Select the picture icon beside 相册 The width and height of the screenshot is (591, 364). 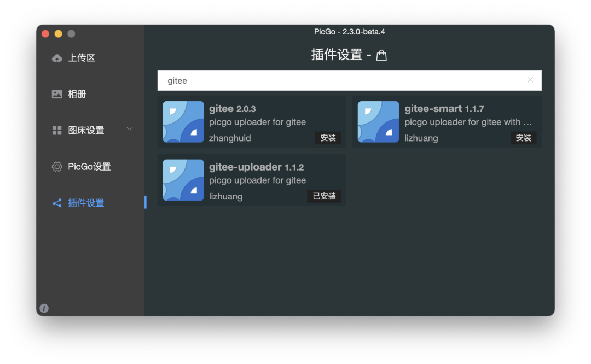[57, 93]
